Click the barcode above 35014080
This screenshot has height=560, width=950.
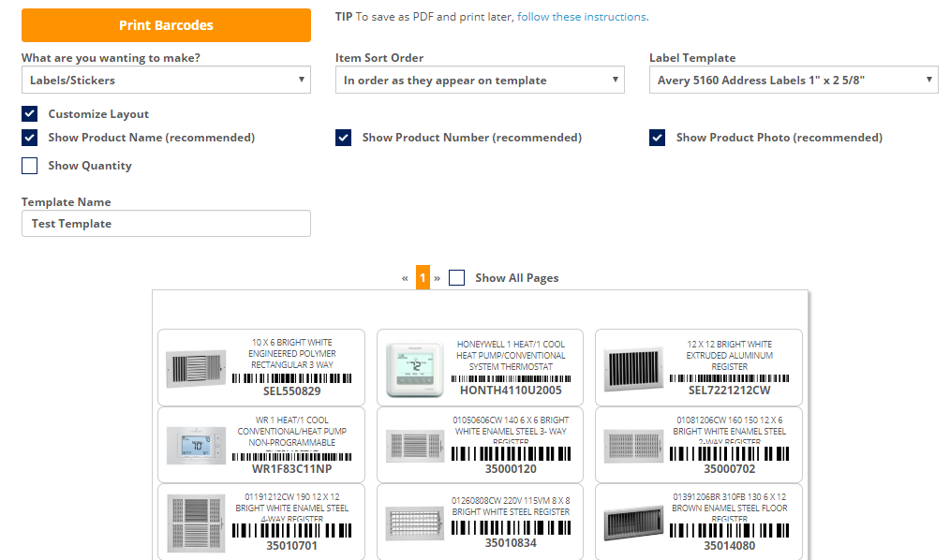(730, 530)
